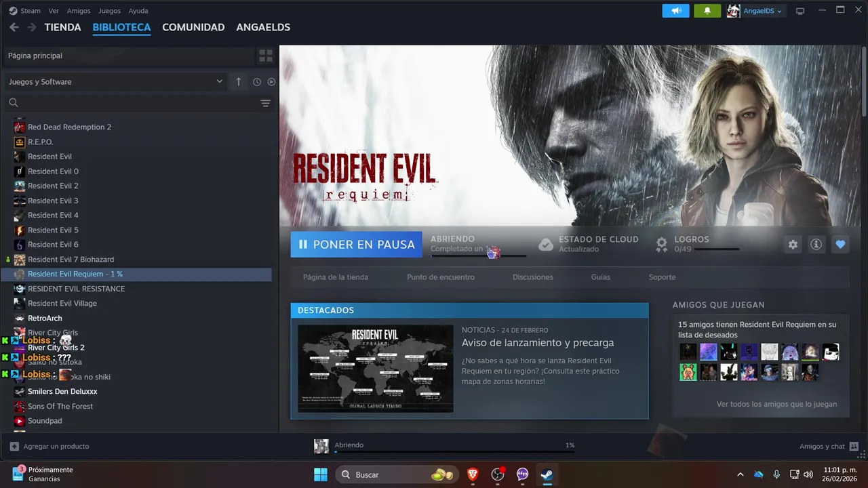Open the megaphone announcements button
Viewport: 868px width, 488px height.
(x=675, y=11)
